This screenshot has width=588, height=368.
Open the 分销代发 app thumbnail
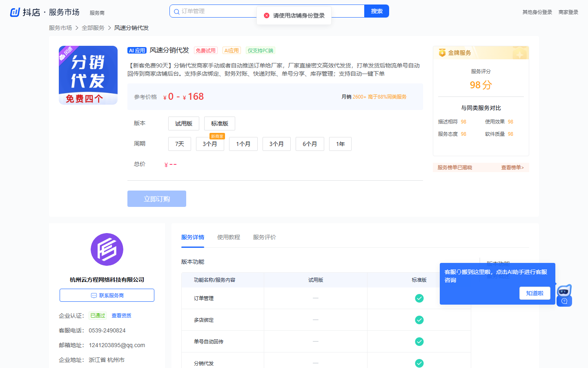click(x=88, y=75)
